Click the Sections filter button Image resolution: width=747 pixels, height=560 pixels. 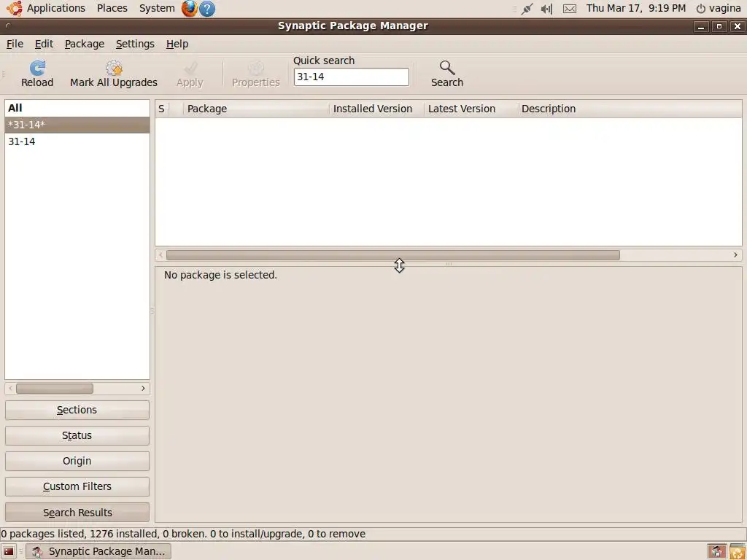click(x=77, y=410)
